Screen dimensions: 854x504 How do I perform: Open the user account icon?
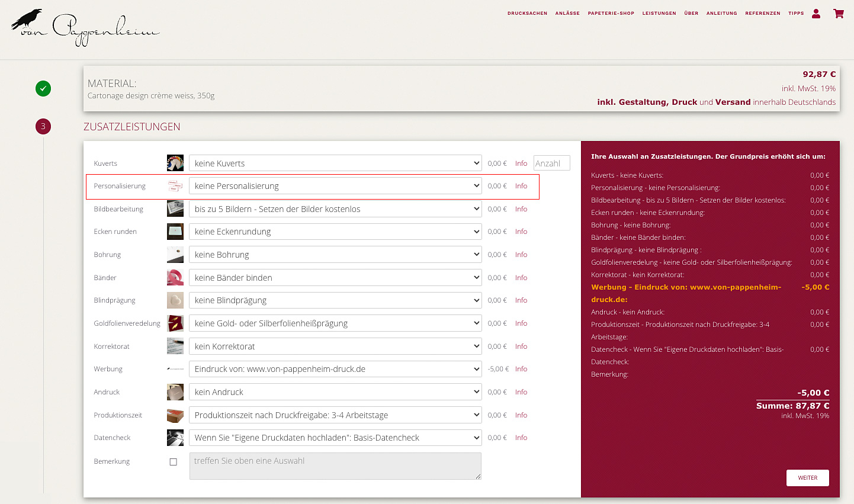click(x=816, y=14)
